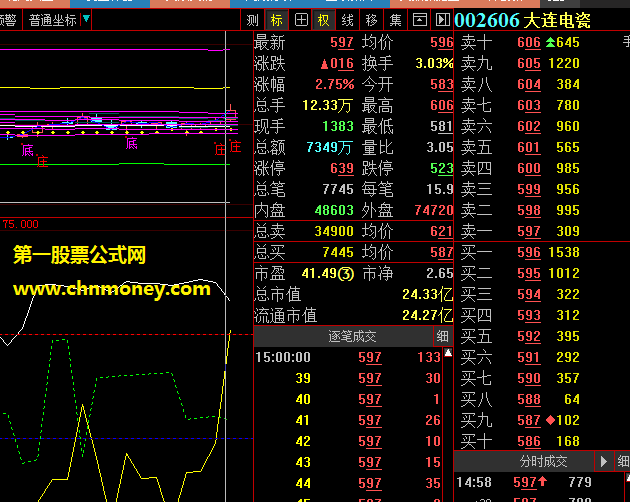The height and width of the screenshot is (502, 630).
Task: Click the 卖九 volume 1220
Action: 564,63
